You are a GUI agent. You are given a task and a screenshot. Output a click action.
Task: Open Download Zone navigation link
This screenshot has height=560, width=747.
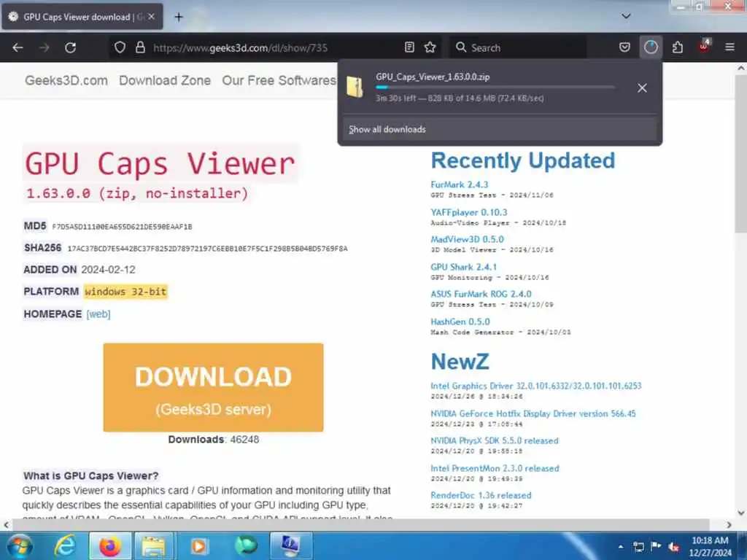click(165, 80)
